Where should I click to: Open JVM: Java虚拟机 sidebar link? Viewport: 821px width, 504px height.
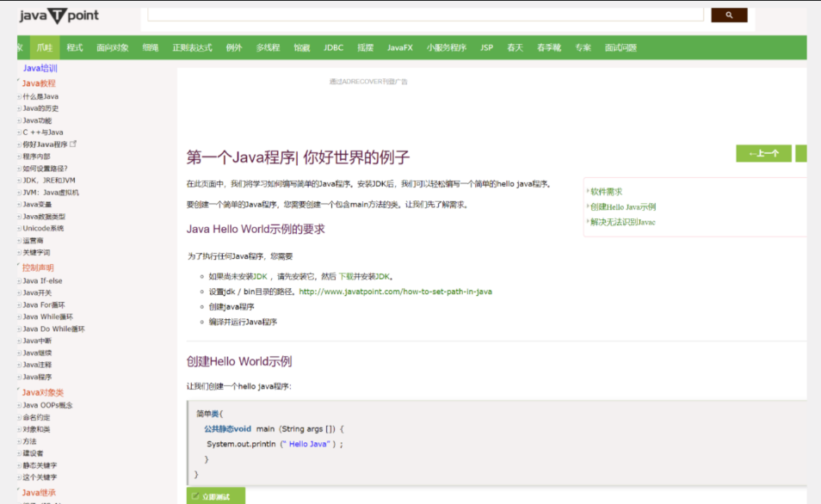click(51, 193)
